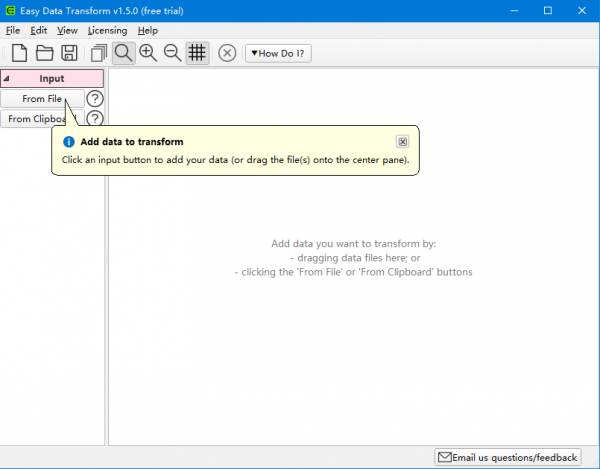Save using the floppy disk icon

[69, 53]
